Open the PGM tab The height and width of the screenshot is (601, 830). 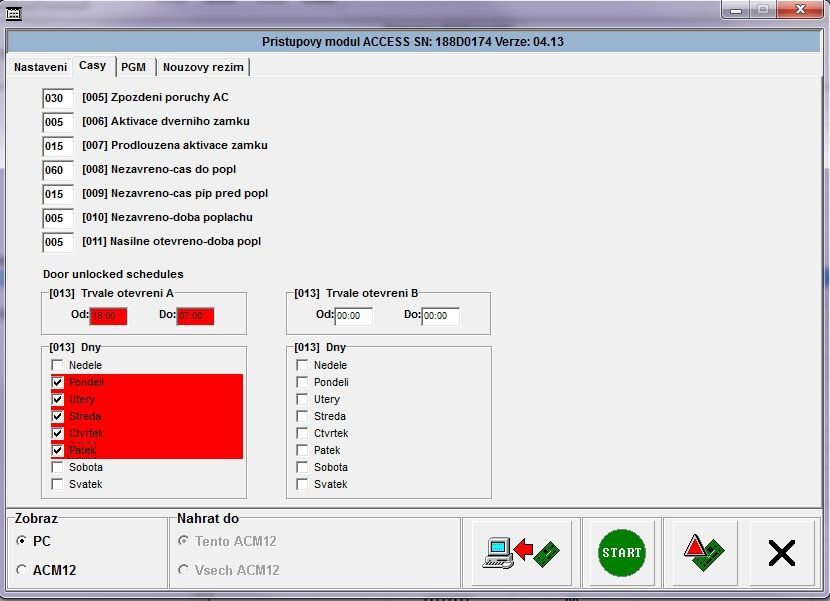(133, 67)
